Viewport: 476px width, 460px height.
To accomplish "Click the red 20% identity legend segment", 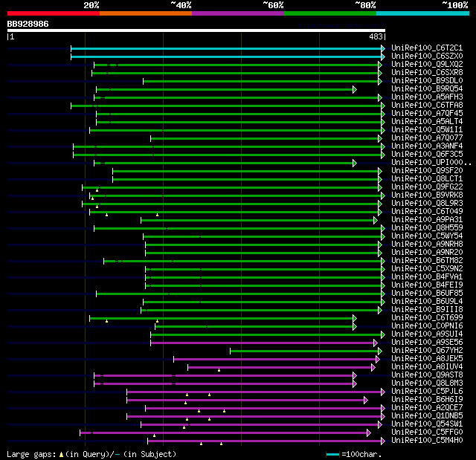I will 54,13.
